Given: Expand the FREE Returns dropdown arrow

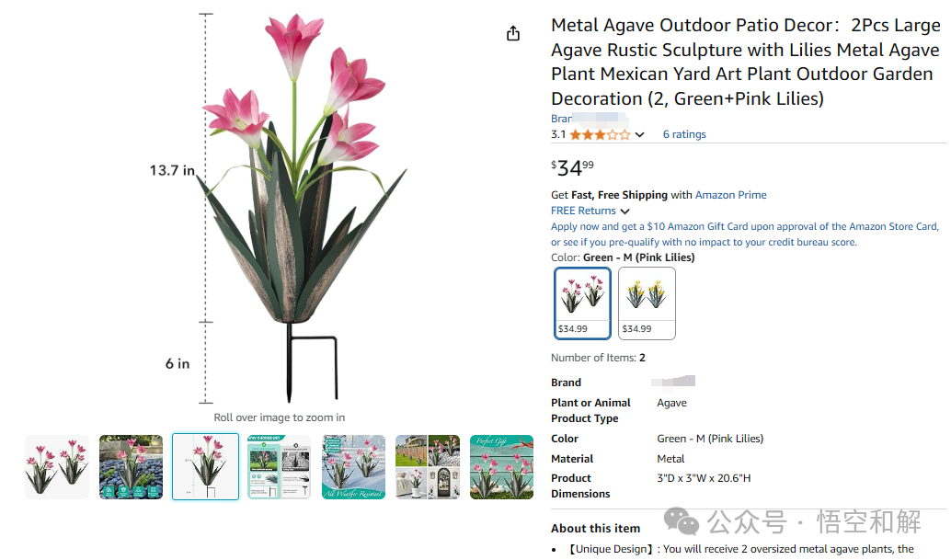Looking at the screenshot, I should click(625, 211).
